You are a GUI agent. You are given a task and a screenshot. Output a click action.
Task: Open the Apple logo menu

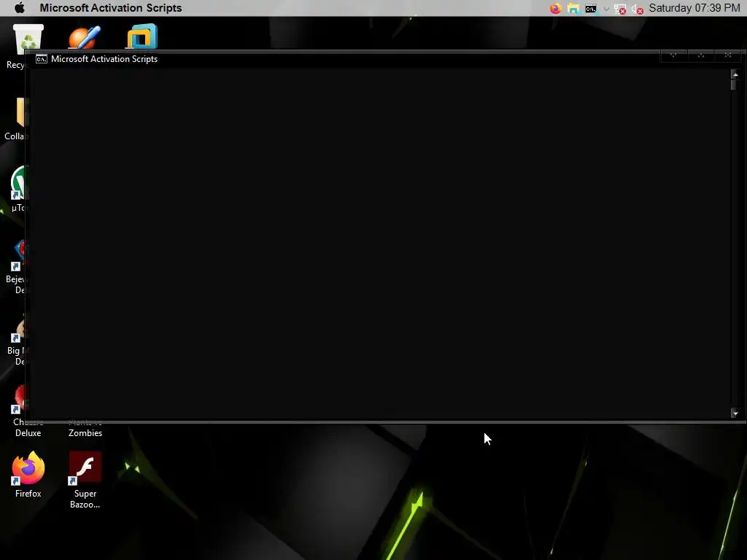[20, 7]
